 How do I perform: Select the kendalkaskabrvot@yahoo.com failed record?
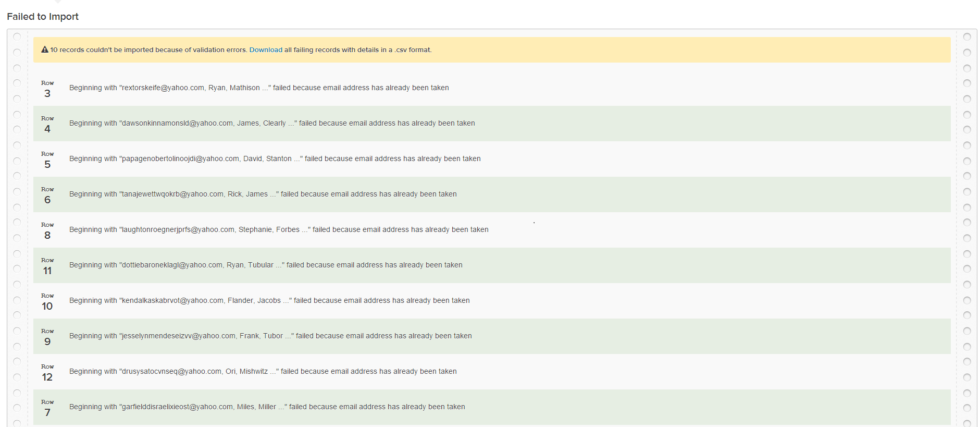(269, 301)
